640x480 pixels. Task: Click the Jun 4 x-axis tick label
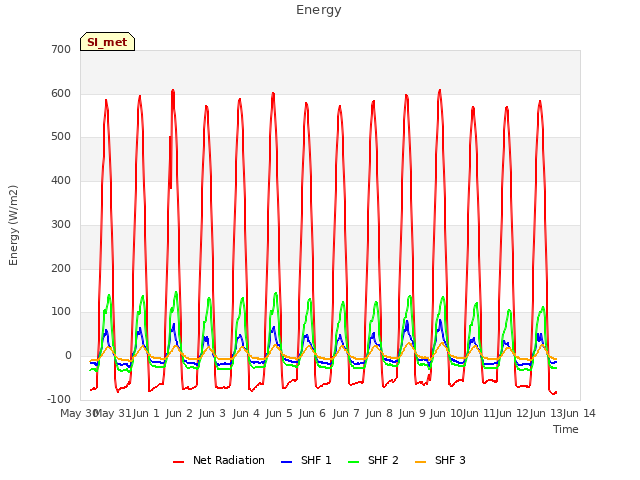point(246,413)
